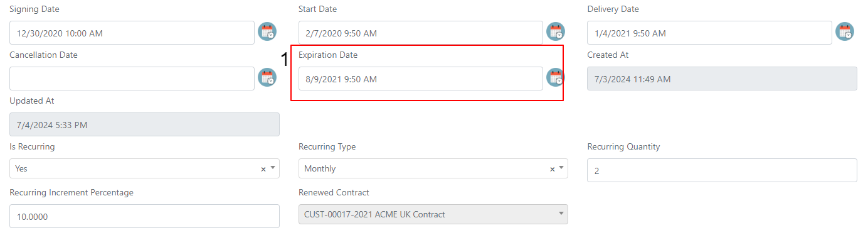Click the Expiration Date input field
Image resolution: width=868 pixels, height=240 pixels.
coord(421,79)
